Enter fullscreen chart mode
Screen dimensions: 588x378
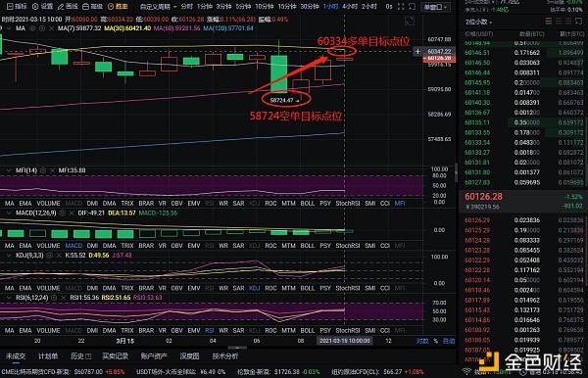pyautogui.click(x=401, y=7)
